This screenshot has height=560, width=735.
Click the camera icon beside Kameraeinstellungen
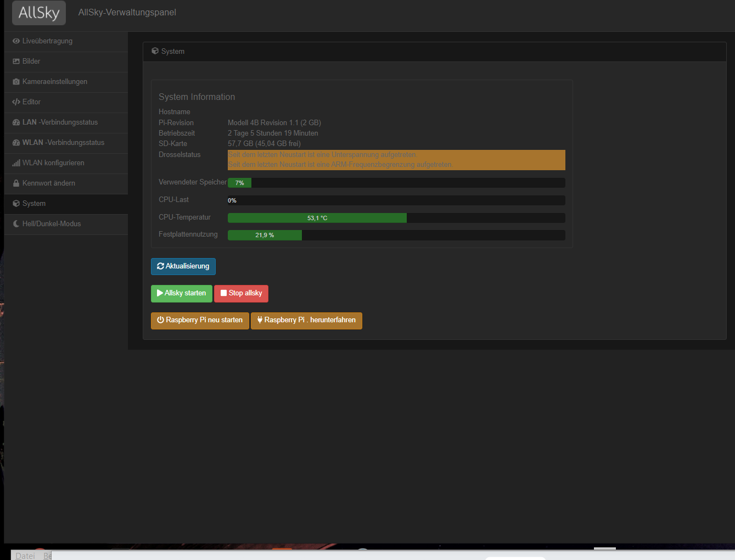click(16, 82)
